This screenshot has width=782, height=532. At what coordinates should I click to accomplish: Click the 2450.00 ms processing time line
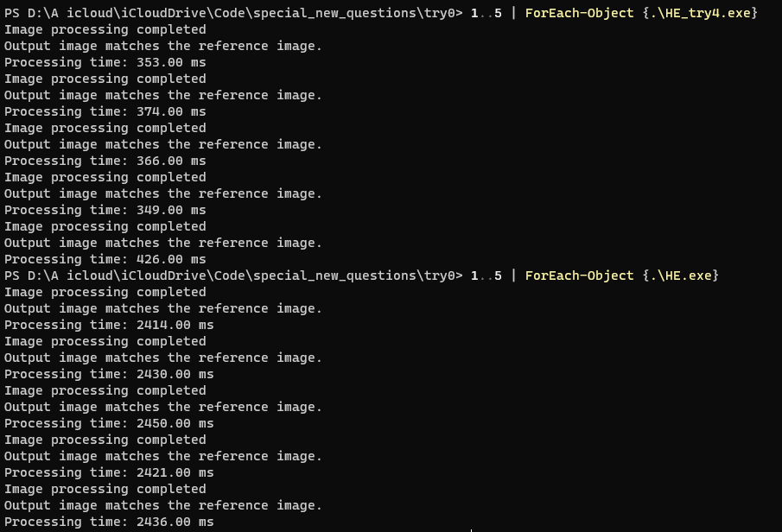tap(109, 423)
